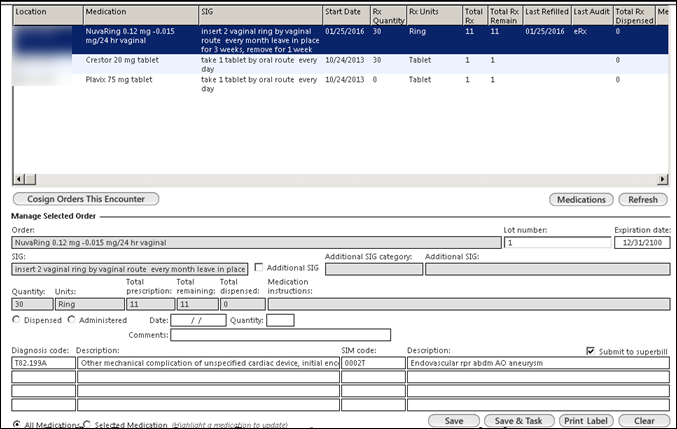Click the Print Label button
Image resolution: width=677 pixels, height=429 pixels.
(x=586, y=421)
